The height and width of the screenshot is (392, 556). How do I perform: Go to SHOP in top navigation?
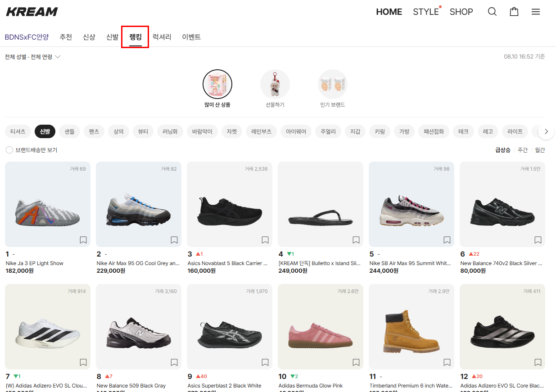point(461,12)
